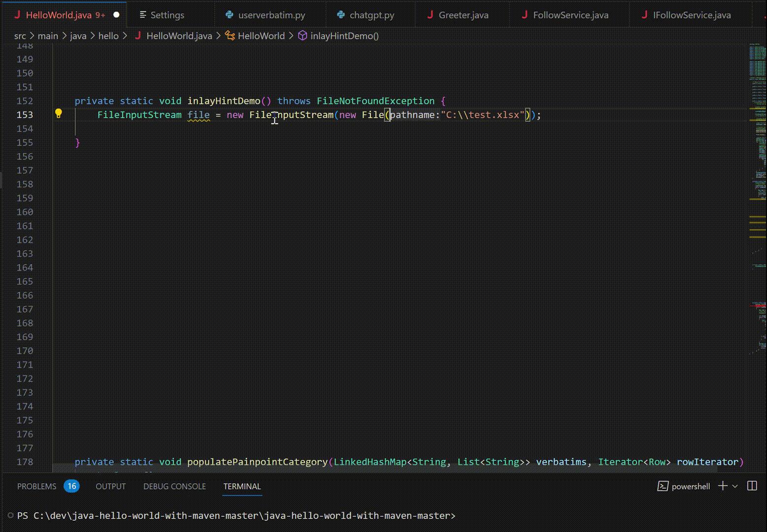Open the breadcrumb chevron after hello
This screenshot has width=767, height=532.
[x=125, y=35]
